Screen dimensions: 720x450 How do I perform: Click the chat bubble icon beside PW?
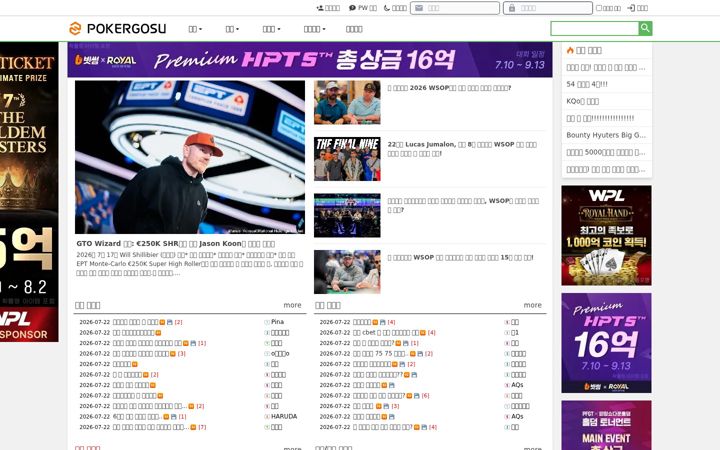(x=352, y=8)
